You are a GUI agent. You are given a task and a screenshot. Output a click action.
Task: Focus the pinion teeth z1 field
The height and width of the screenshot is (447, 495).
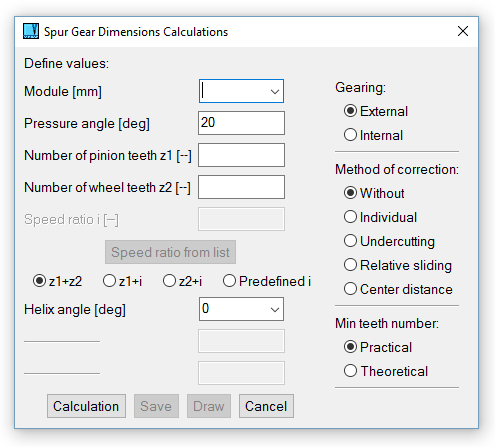click(x=241, y=155)
